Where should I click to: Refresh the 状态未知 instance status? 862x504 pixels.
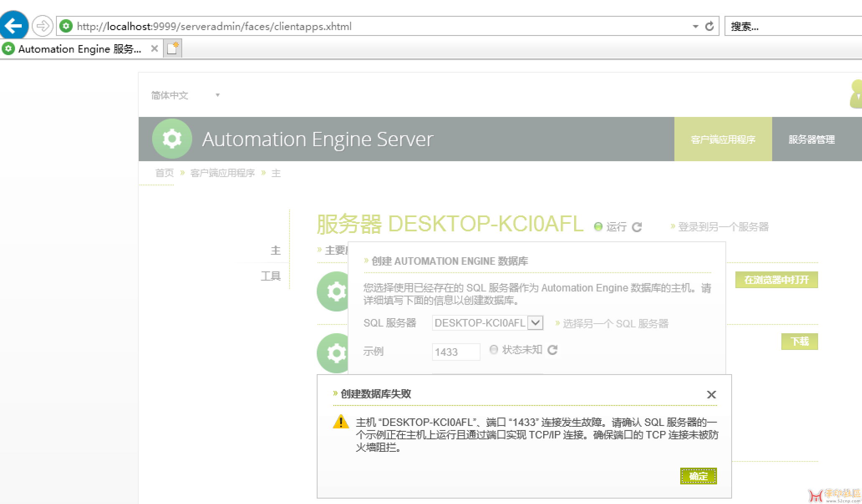coord(552,350)
